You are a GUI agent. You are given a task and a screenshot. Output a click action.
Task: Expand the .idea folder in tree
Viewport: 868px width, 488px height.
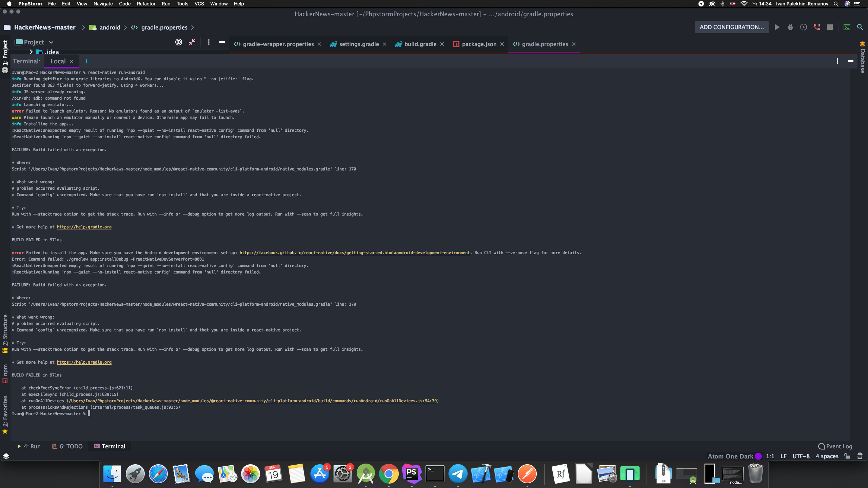click(x=31, y=52)
